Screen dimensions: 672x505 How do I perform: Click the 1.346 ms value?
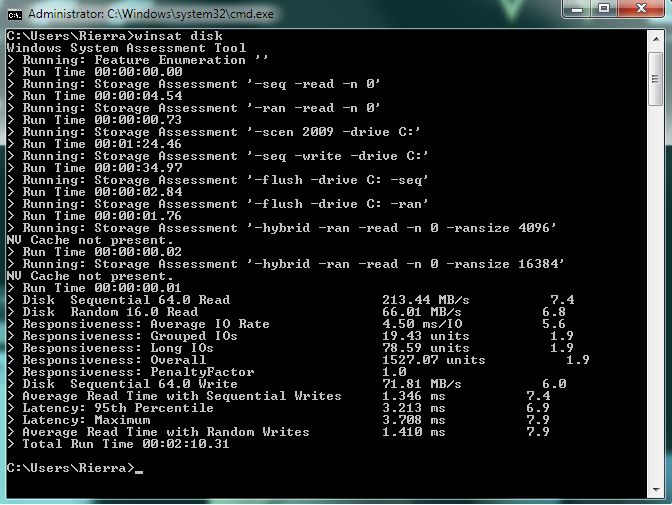tap(414, 396)
